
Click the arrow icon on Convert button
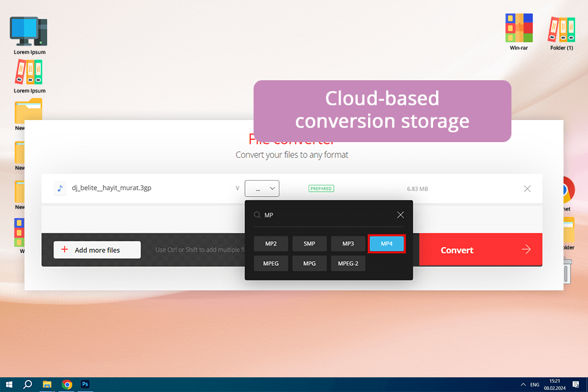pyautogui.click(x=527, y=249)
